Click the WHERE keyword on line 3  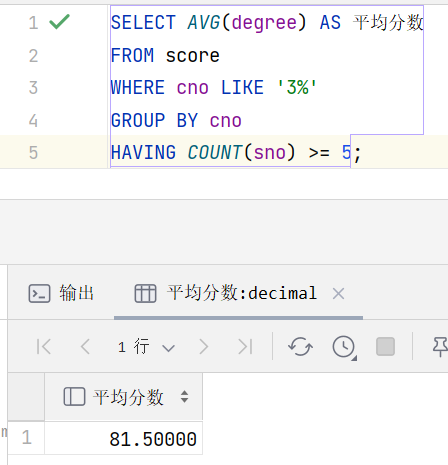(x=138, y=88)
